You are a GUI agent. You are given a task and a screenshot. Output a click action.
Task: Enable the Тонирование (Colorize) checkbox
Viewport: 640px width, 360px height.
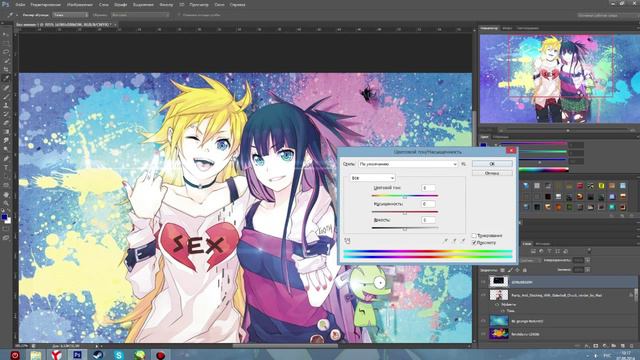(474, 236)
